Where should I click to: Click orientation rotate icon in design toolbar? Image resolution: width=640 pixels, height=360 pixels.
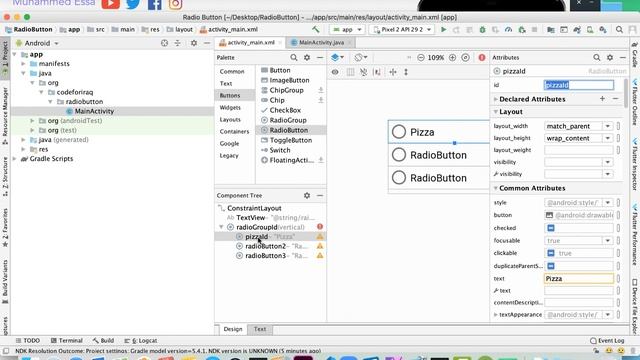(360, 58)
